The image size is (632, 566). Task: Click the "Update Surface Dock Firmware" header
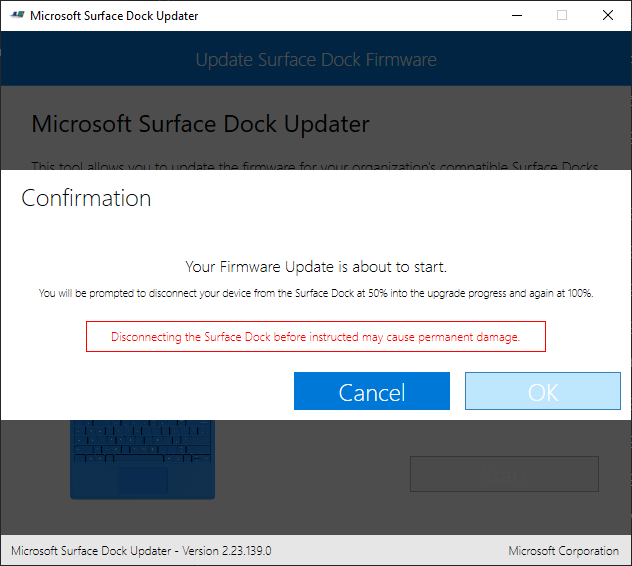[316, 60]
